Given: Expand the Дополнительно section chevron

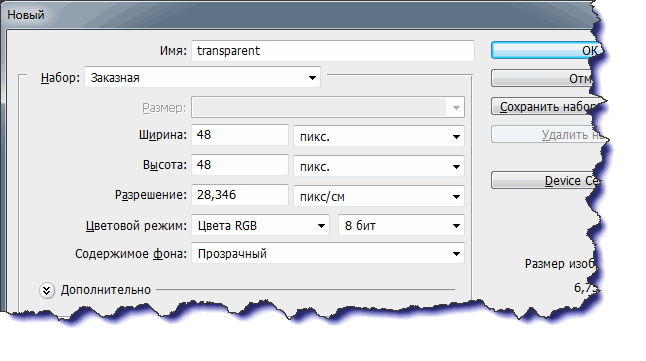Looking at the screenshot, I should point(47,291).
